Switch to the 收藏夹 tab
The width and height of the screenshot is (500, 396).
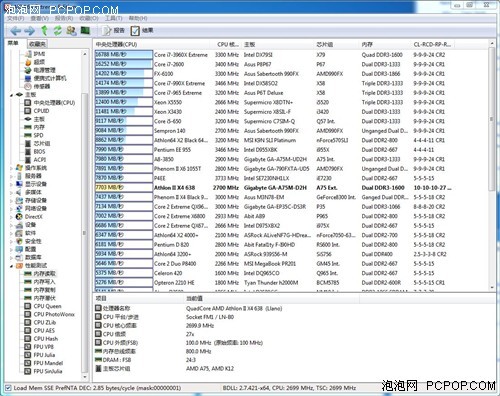(x=37, y=44)
